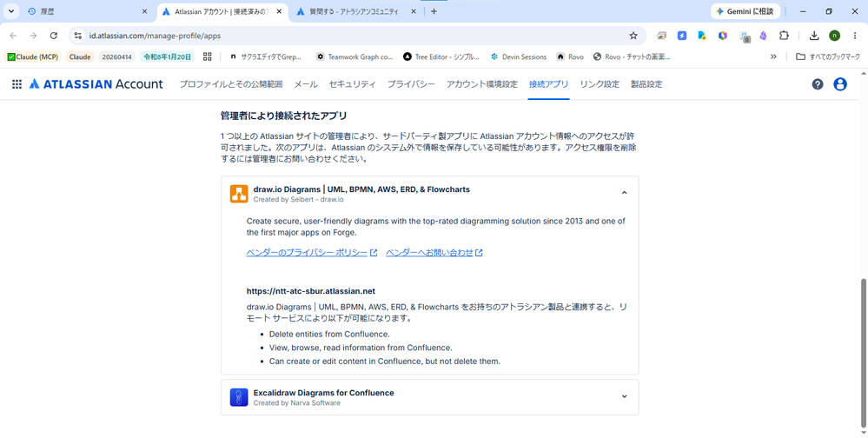
Task: Open the tab search dropdown arrow
Action: (x=11, y=11)
